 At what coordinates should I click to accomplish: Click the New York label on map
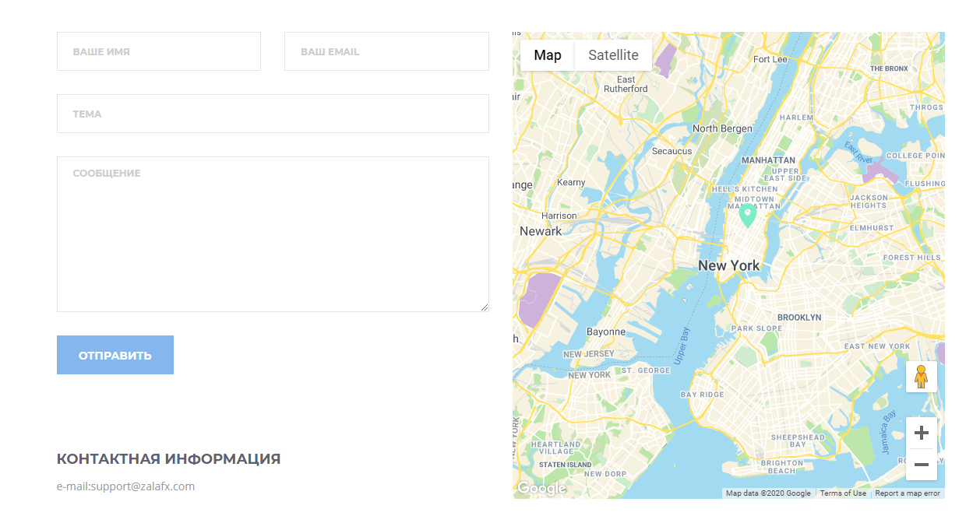coord(728,265)
